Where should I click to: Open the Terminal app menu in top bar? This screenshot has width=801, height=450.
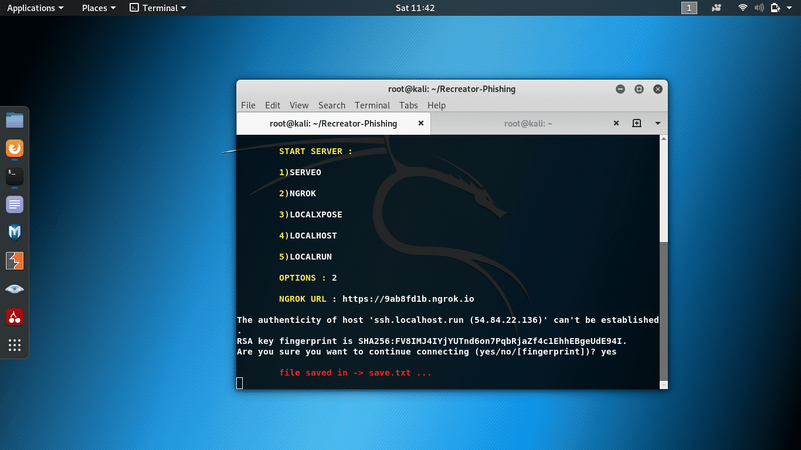158,8
